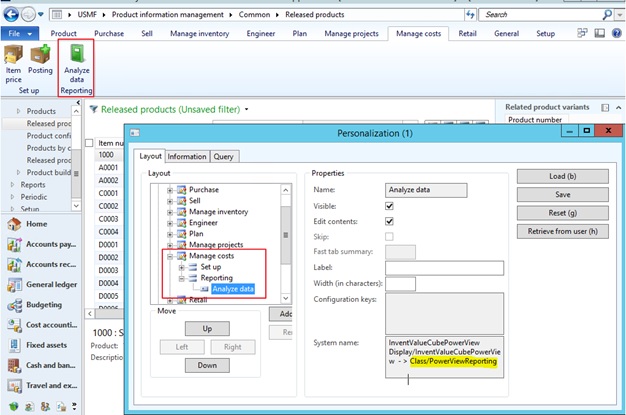Switch to the Information tab
Viewport: 626px width, 415px height.
(187, 156)
